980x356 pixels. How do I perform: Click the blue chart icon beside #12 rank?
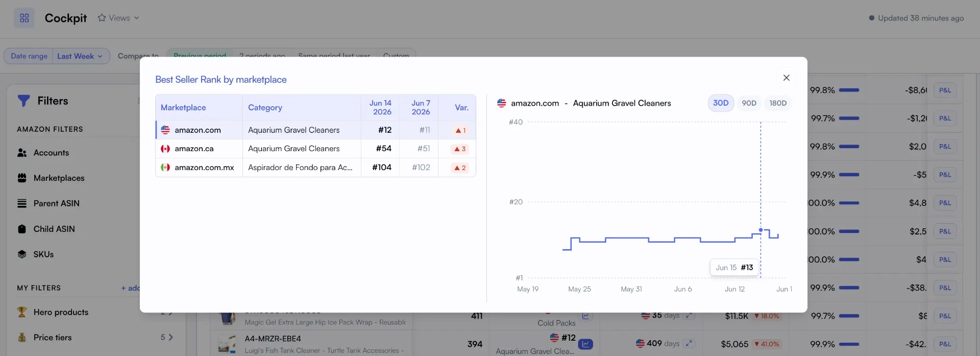(586, 344)
